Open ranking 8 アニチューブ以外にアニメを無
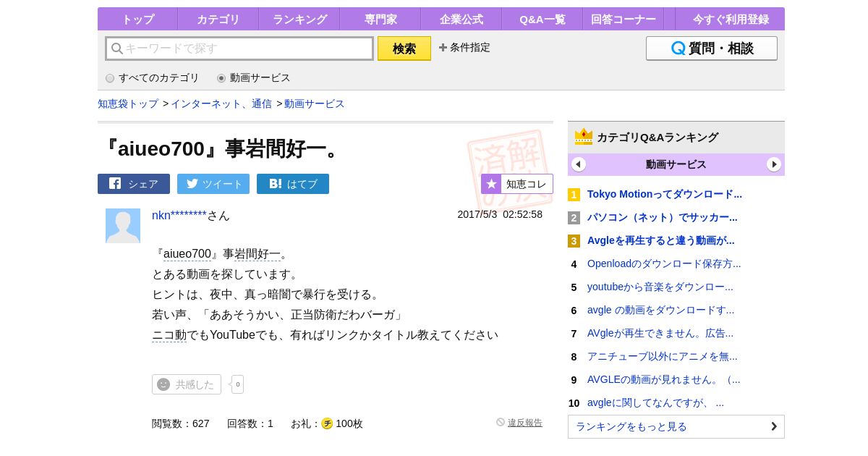This screenshot has width=868, height=456. coord(663,356)
